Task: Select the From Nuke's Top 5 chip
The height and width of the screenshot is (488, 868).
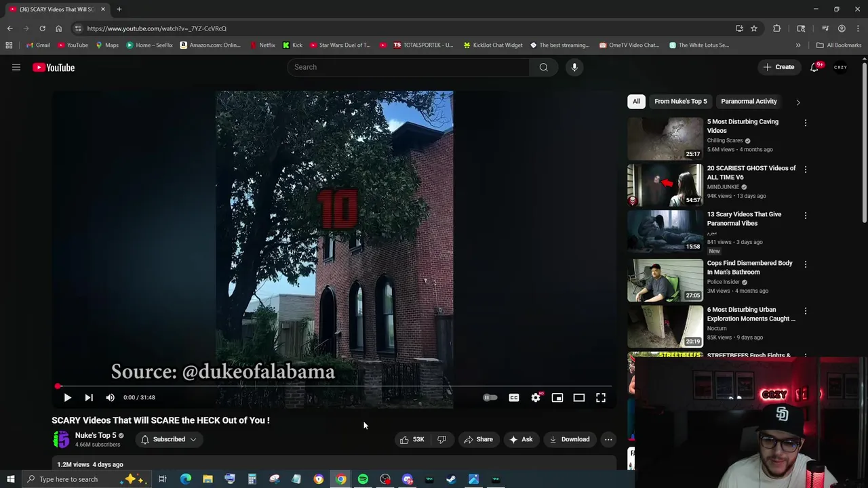Action: click(x=681, y=101)
